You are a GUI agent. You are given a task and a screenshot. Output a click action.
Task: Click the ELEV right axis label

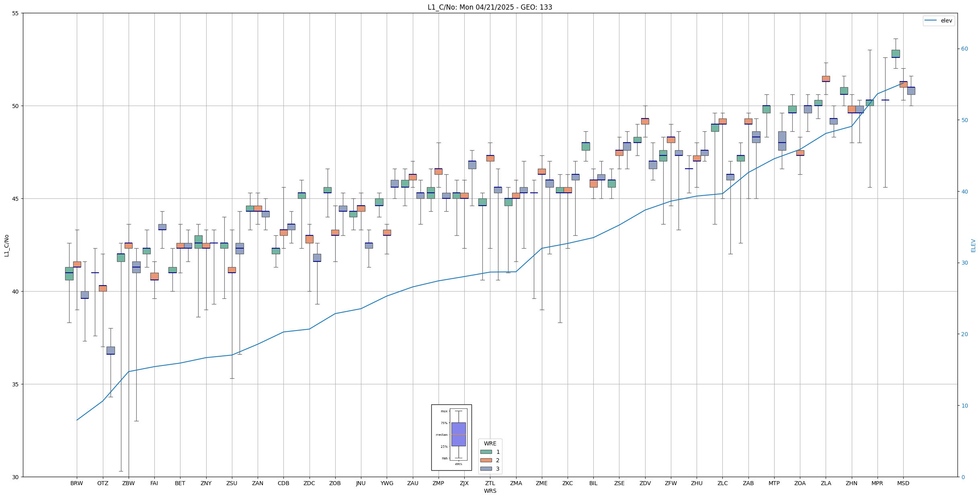tap(973, 245)
